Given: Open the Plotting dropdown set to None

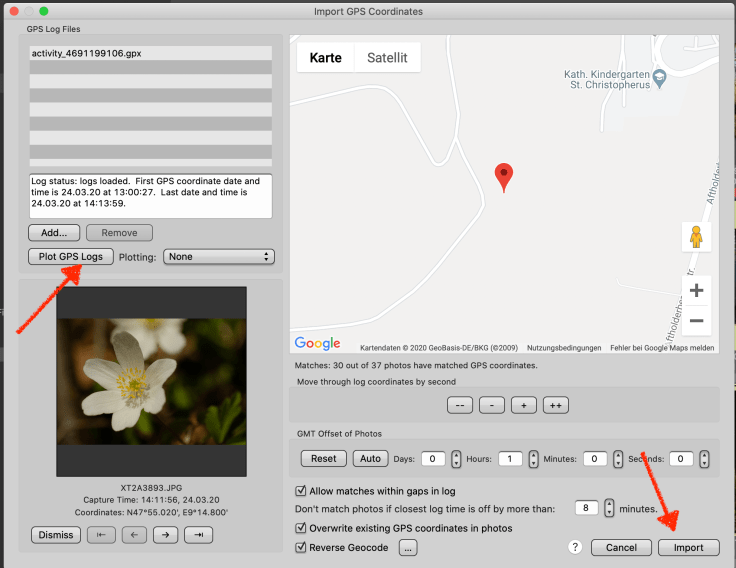Looking at the screenshot, I should pos(218,257).
